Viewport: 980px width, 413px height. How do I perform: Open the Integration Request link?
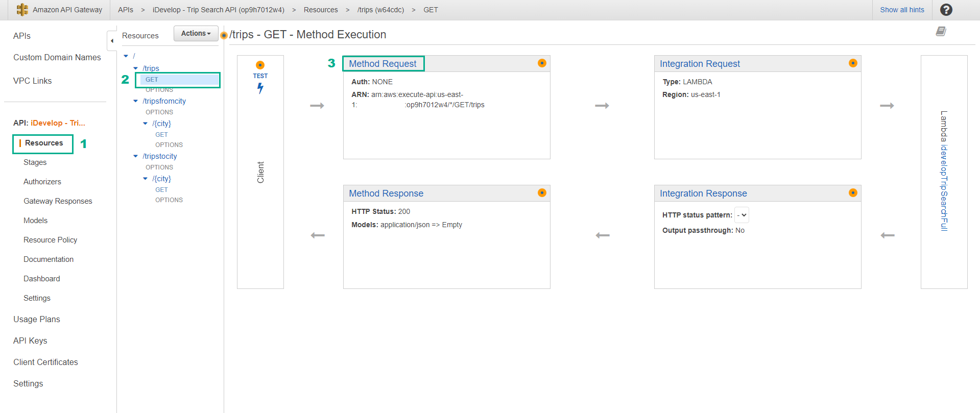coord(700,64)
